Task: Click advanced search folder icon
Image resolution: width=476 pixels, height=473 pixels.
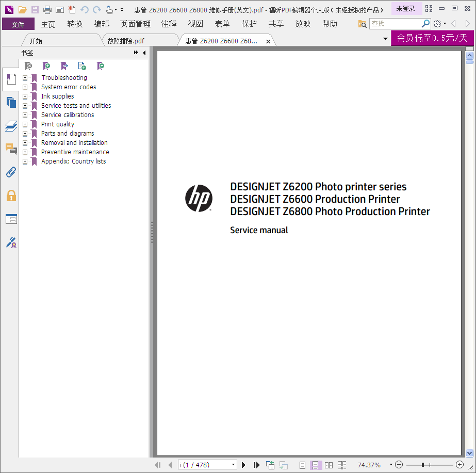Action: pyautogui.click(x=362, y=24)
